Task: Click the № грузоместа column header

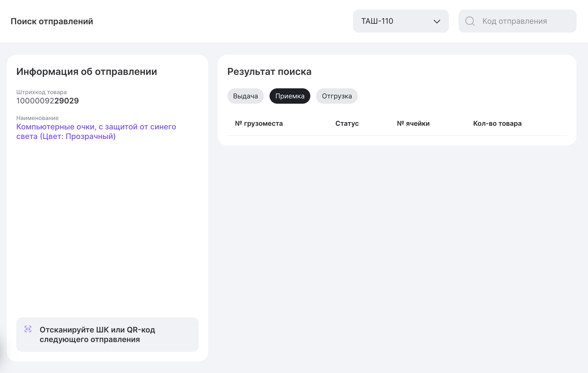Action: (259, 123)
